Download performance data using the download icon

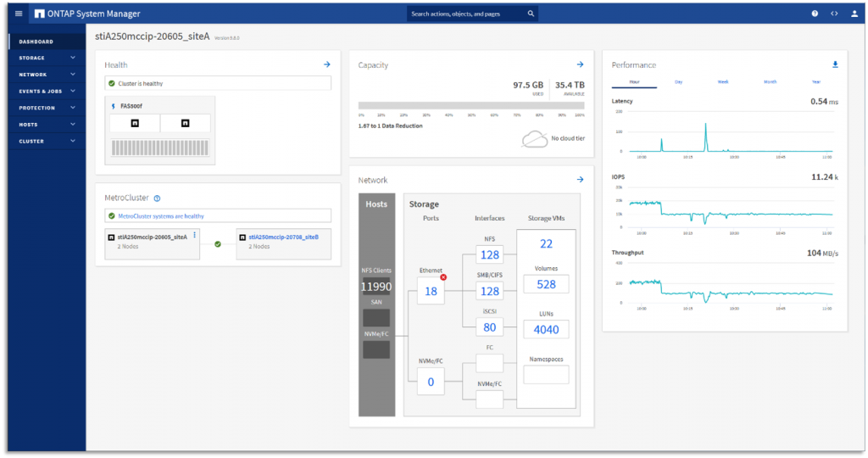[x=835, y=64]
